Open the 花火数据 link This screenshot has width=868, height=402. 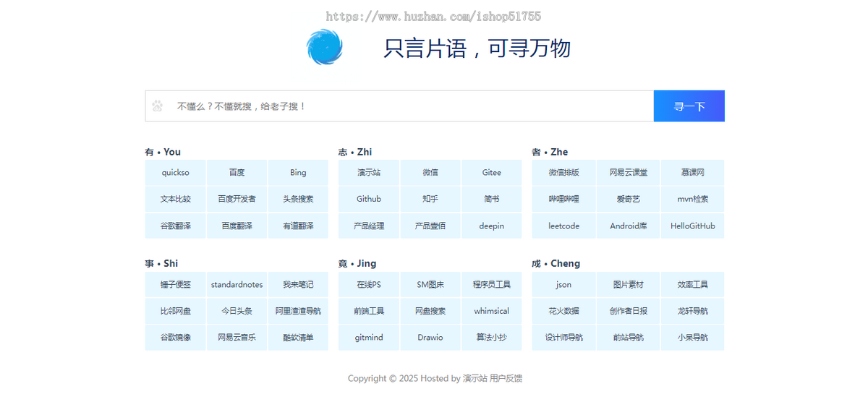(x=564, y=311)
